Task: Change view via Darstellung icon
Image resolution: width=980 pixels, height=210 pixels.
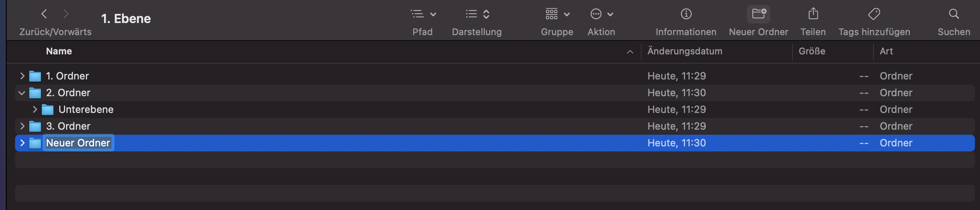Action: [477, 14]
